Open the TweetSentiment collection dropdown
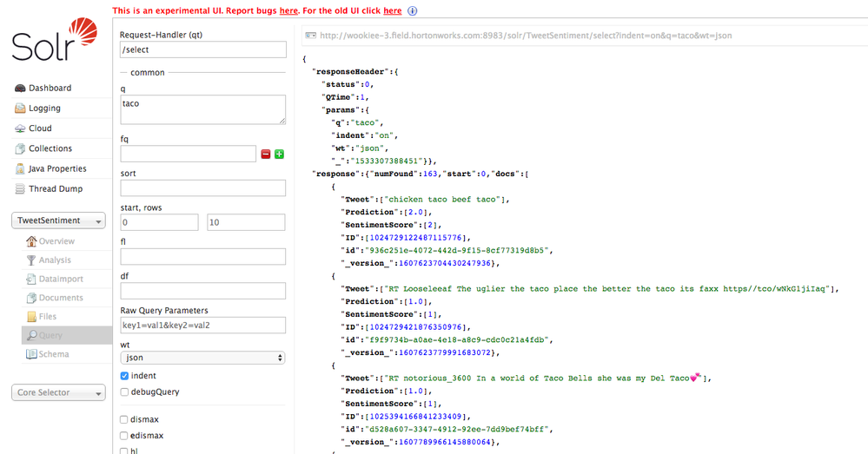 58,220
